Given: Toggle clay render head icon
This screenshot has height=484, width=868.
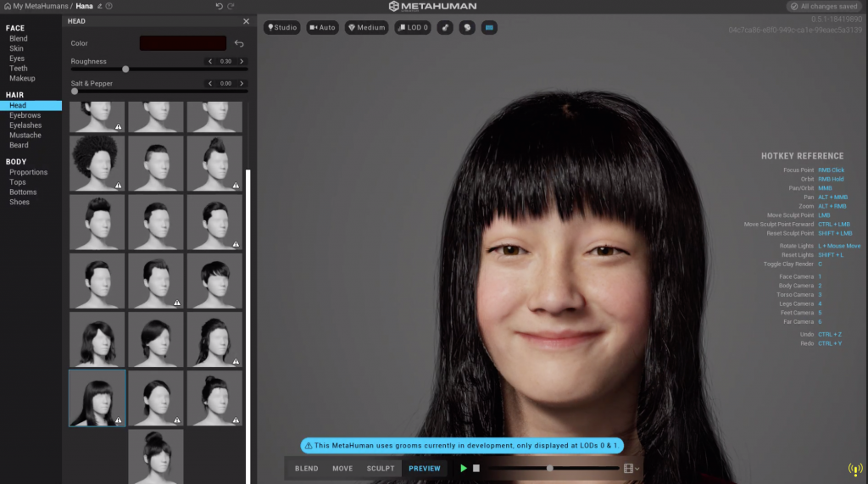Looking at the screenshot, I should point(467,27).
